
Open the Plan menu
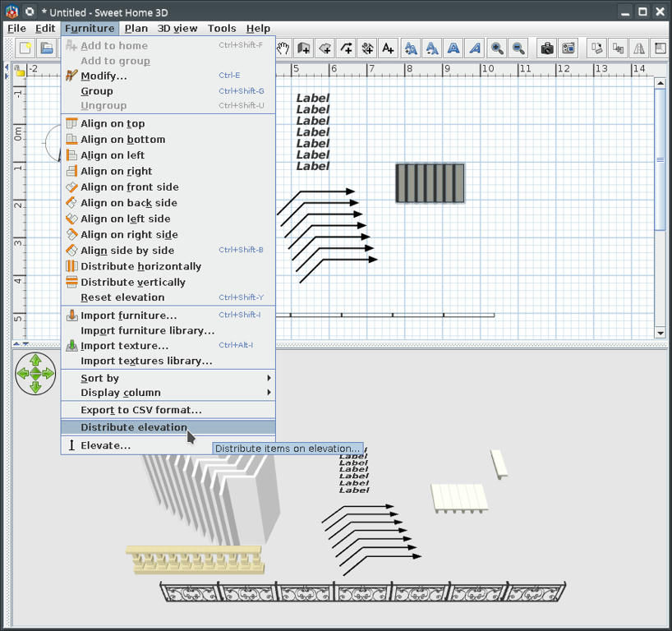point(136,29)
